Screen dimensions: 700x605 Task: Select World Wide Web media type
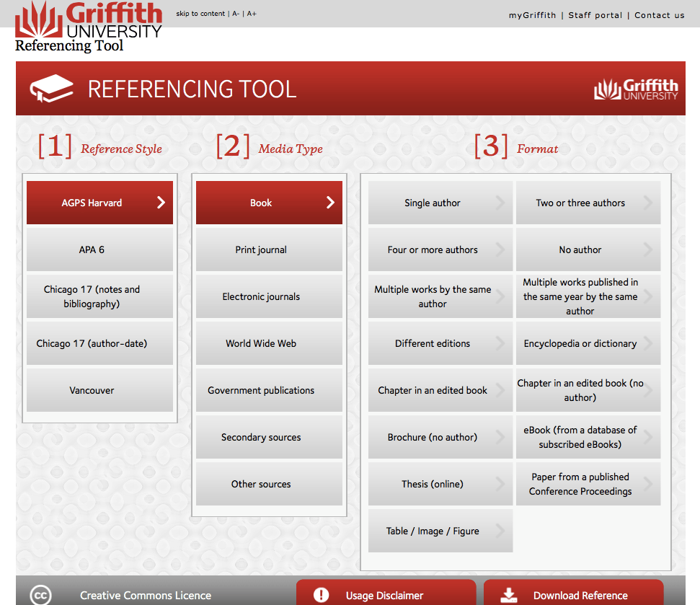[x=269, y=343]
